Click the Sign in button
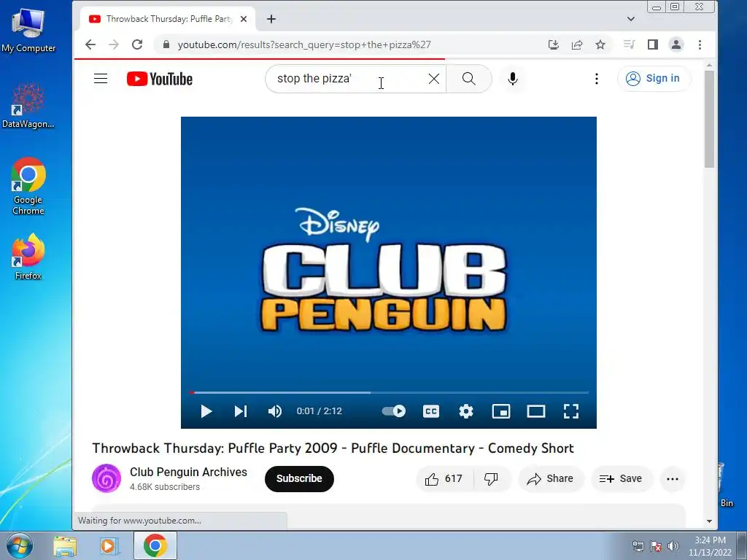 point(653,79)
